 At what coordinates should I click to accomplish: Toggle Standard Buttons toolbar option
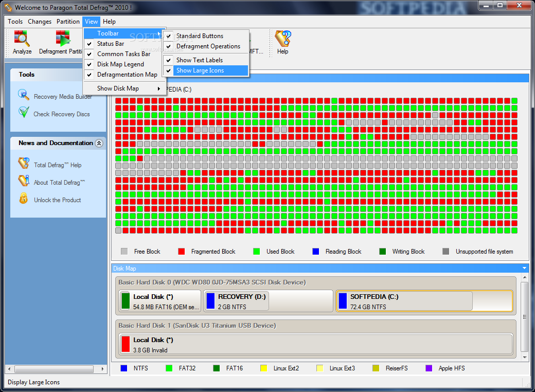click(206, 36)
